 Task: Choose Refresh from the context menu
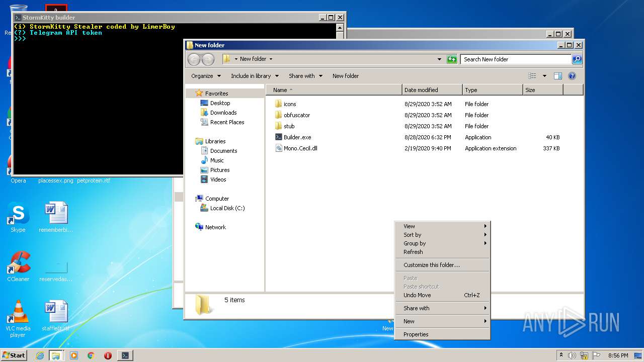[442, 252]
